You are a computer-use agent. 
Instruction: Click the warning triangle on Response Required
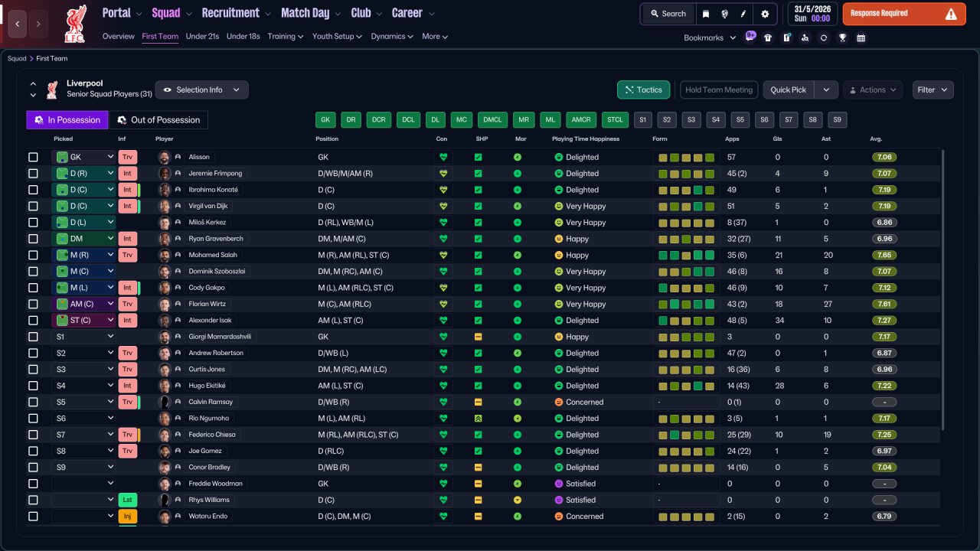point(951,14)
